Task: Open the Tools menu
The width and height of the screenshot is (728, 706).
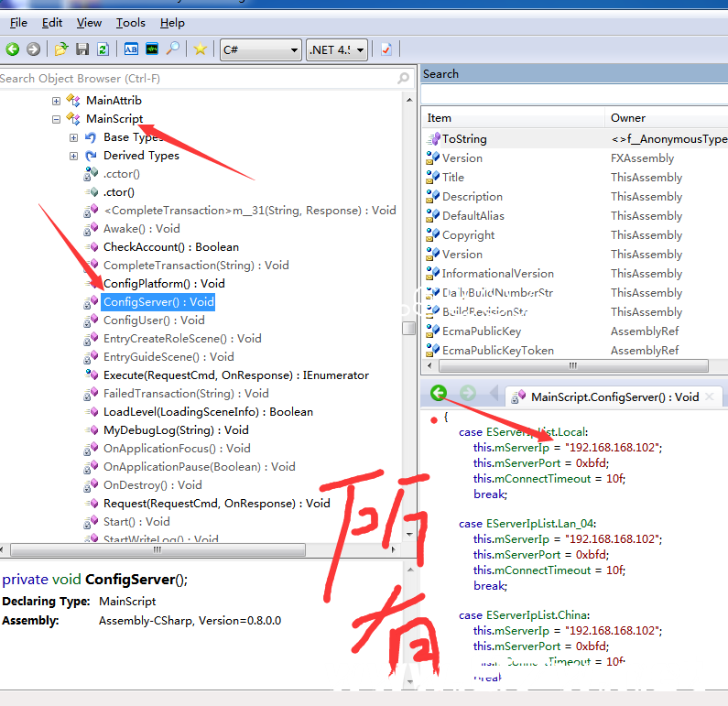Action: point(130,23)
